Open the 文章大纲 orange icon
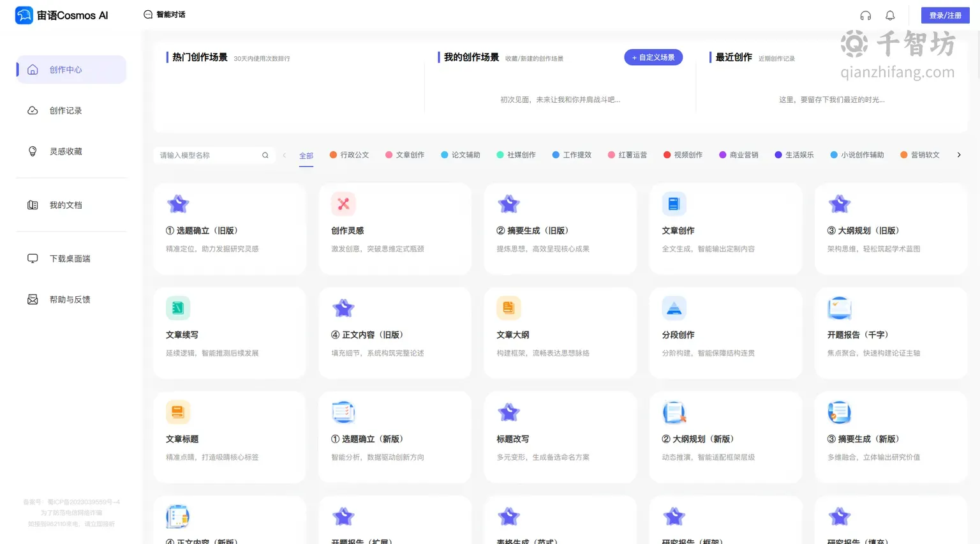The width and height of the screenshot is (980, 544). 509,308
